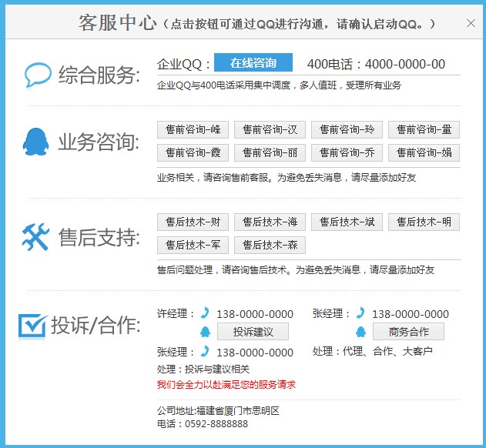Click the 售后问题处理，请咨询售后技术 note
486x448 pixels.
(296, 270)
